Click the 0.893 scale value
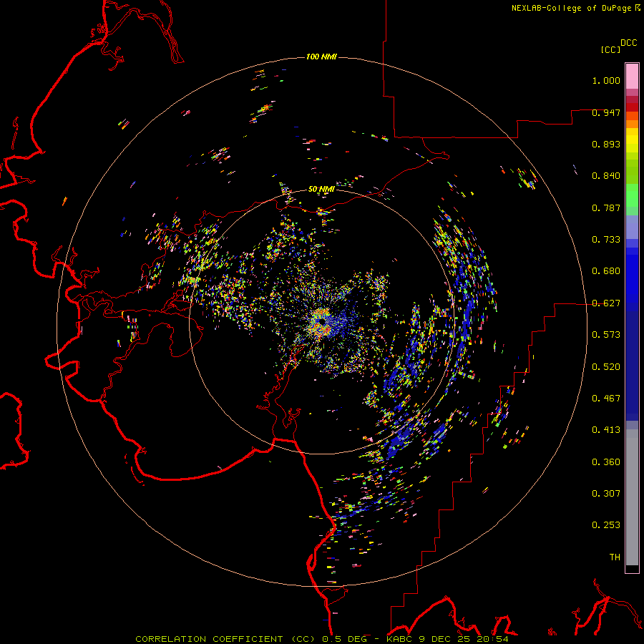The image size is (644, 644). click(606, 144)
